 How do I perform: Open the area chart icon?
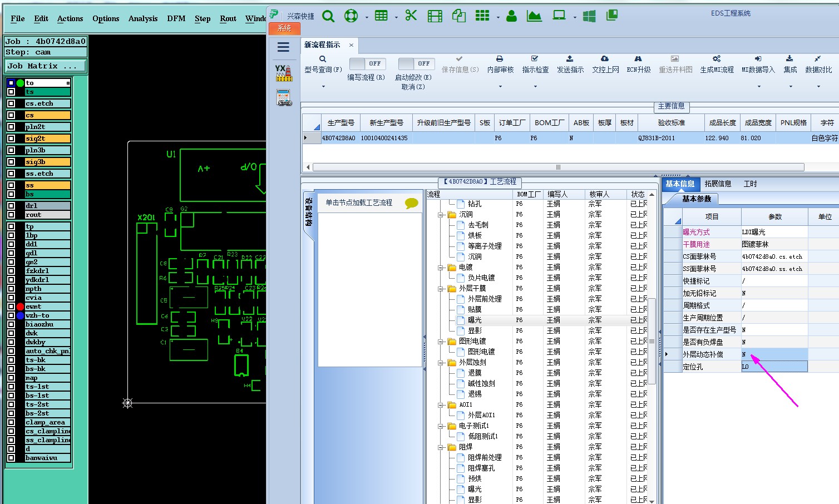534,16
